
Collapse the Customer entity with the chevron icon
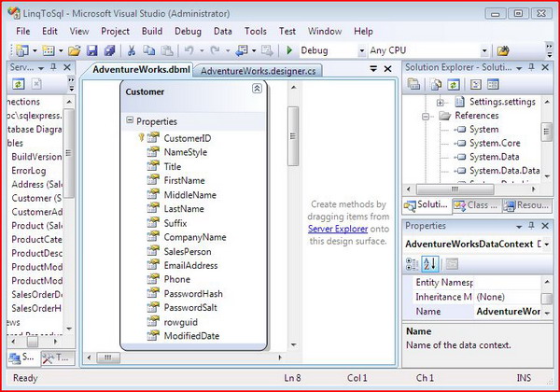click(x=257, y=88)
